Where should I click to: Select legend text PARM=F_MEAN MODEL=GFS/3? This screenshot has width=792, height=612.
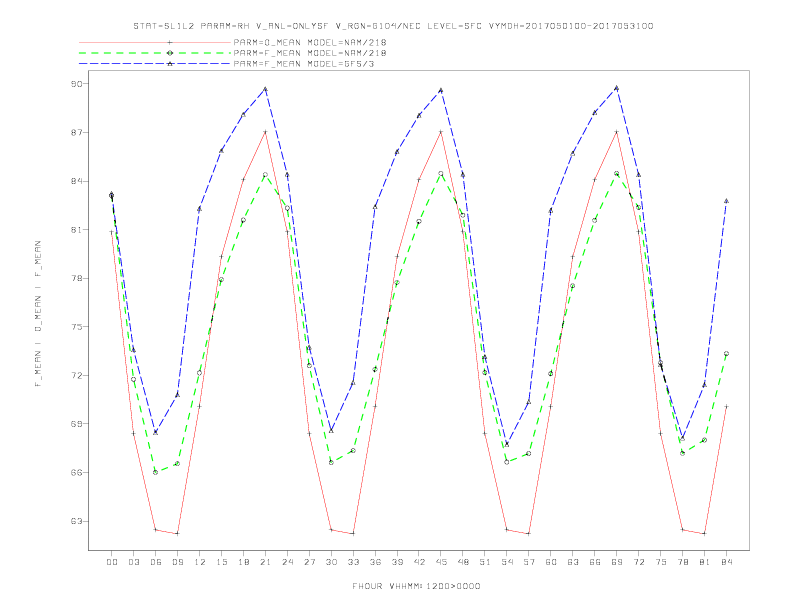pos(304,64)
